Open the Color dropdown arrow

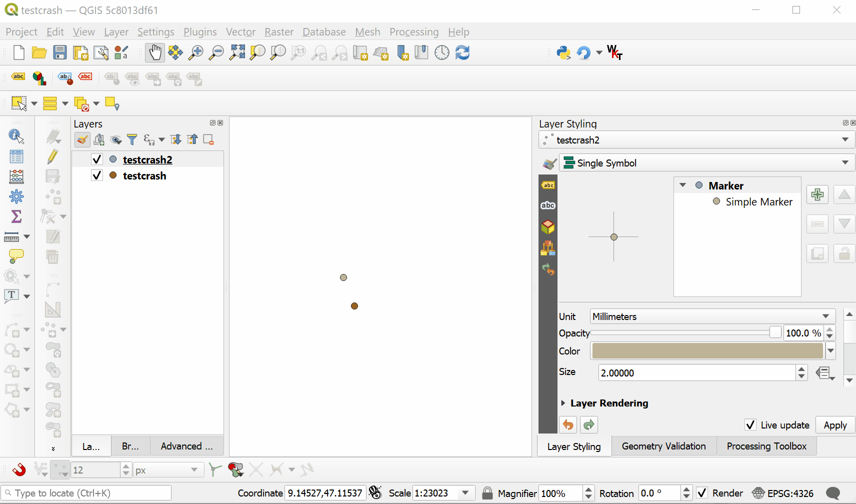(x=830, y=351)
